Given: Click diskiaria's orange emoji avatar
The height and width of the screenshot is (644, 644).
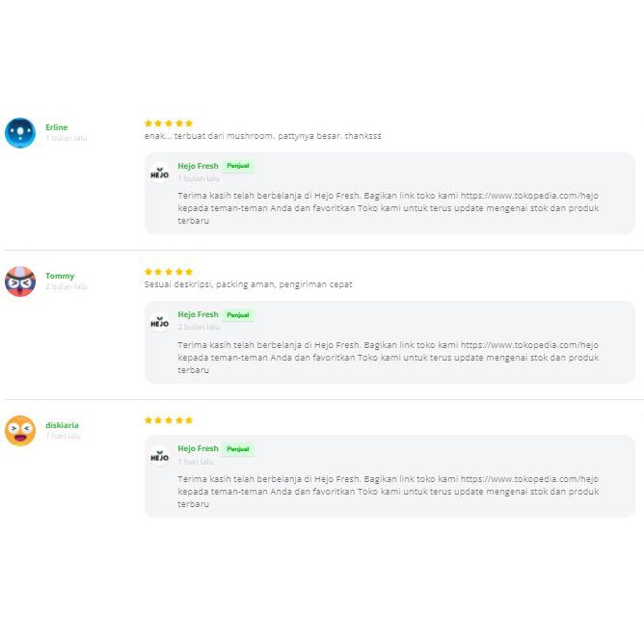Looking at the screenshot, I should (20, 430).
